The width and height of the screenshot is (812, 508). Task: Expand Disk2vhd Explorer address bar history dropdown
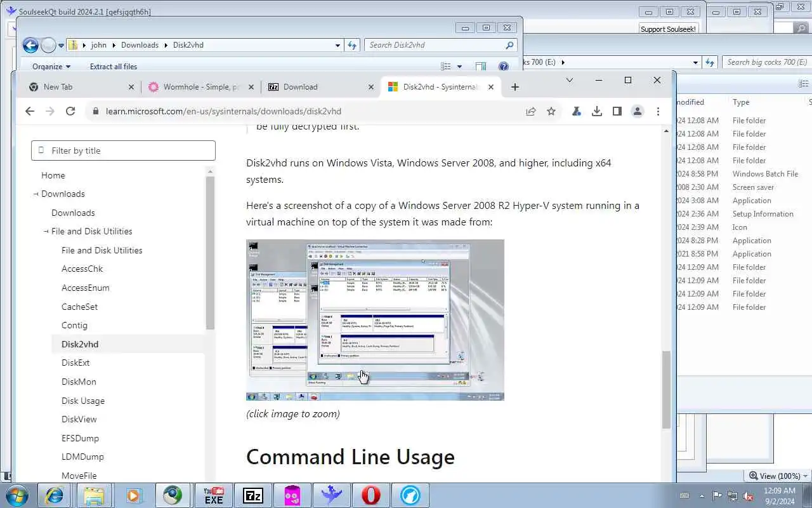(337, 45)
